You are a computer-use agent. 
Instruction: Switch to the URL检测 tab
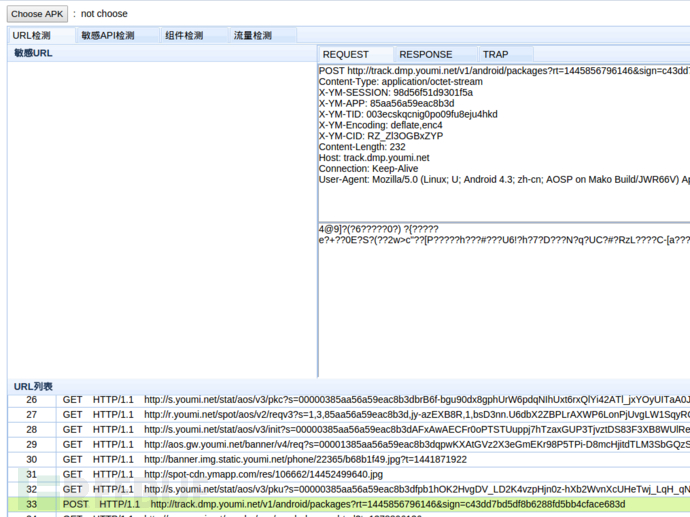40,36
